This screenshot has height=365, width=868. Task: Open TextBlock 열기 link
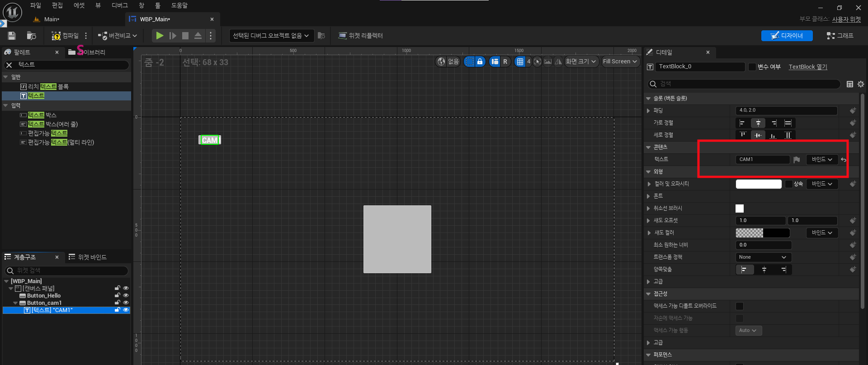[808, 67]
